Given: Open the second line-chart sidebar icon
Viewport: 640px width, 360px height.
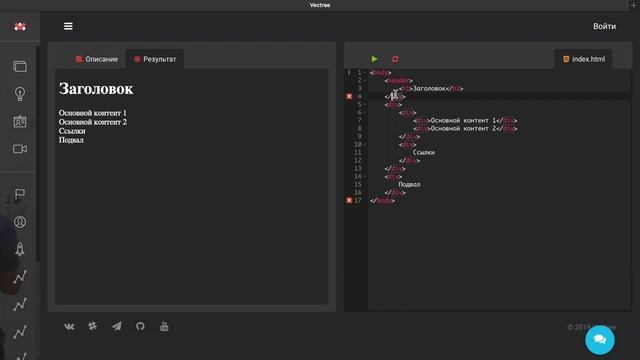Looking at the screenshot, I should tap(20, 304).
